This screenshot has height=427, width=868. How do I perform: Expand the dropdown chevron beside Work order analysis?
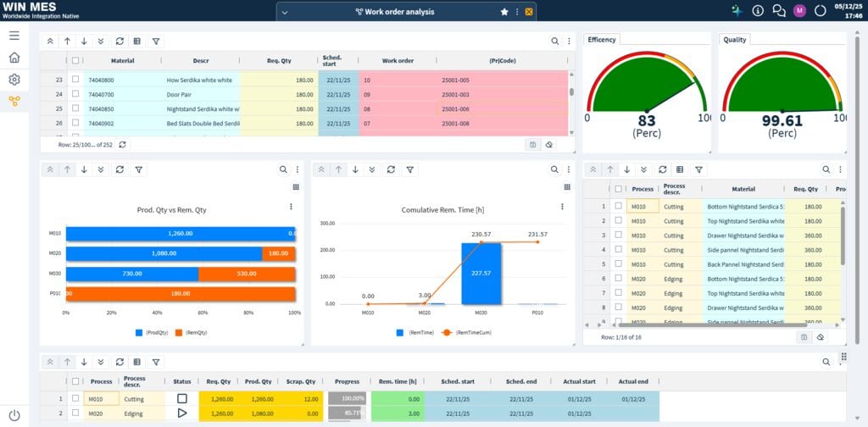285,12
